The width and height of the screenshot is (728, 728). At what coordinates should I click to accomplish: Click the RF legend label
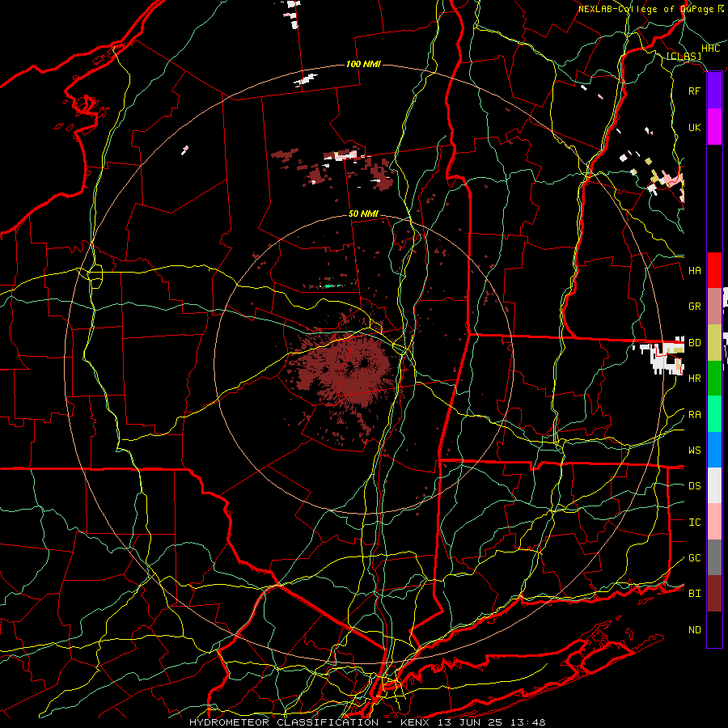pos(695,91)
